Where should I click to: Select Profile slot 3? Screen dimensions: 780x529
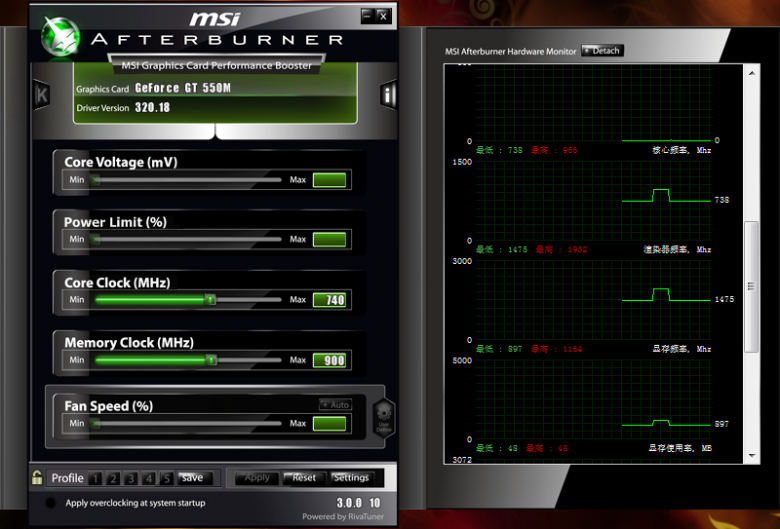tap(131, 478)
